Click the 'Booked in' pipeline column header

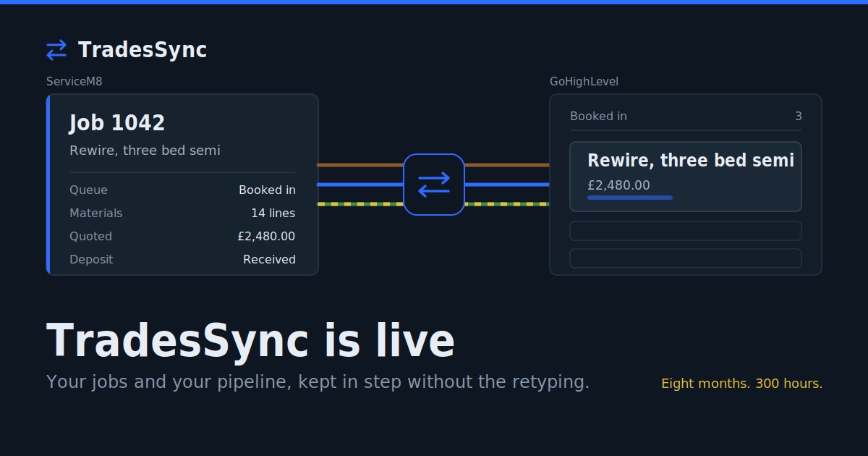click(x=598, y=117)
